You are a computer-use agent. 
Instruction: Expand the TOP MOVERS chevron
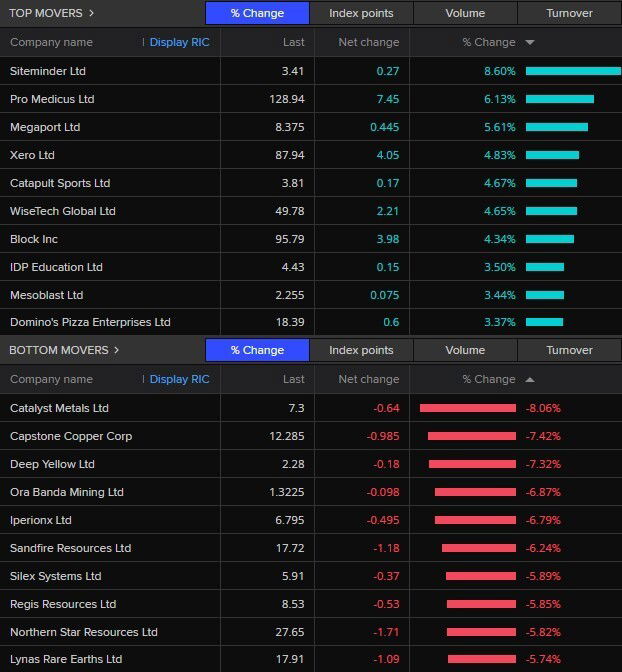coord(92,13)
